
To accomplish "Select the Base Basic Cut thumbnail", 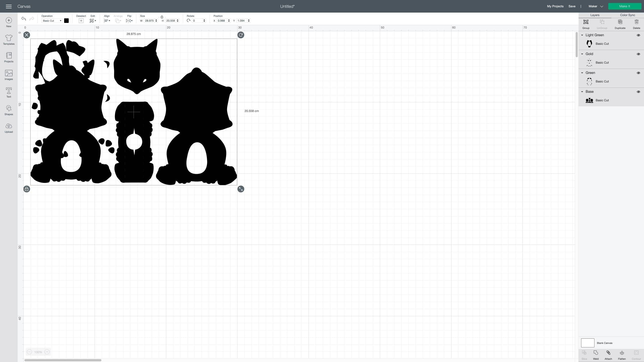I will tap(589, 100).
